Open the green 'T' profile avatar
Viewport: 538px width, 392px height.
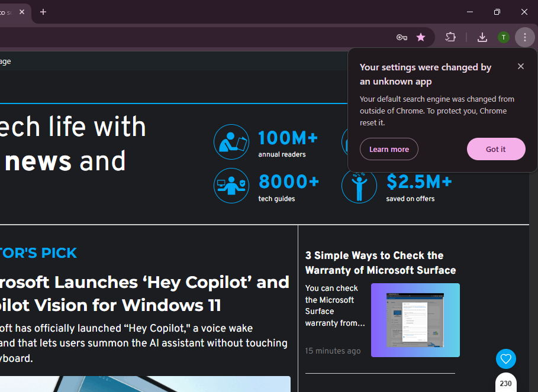click(503, 37)
